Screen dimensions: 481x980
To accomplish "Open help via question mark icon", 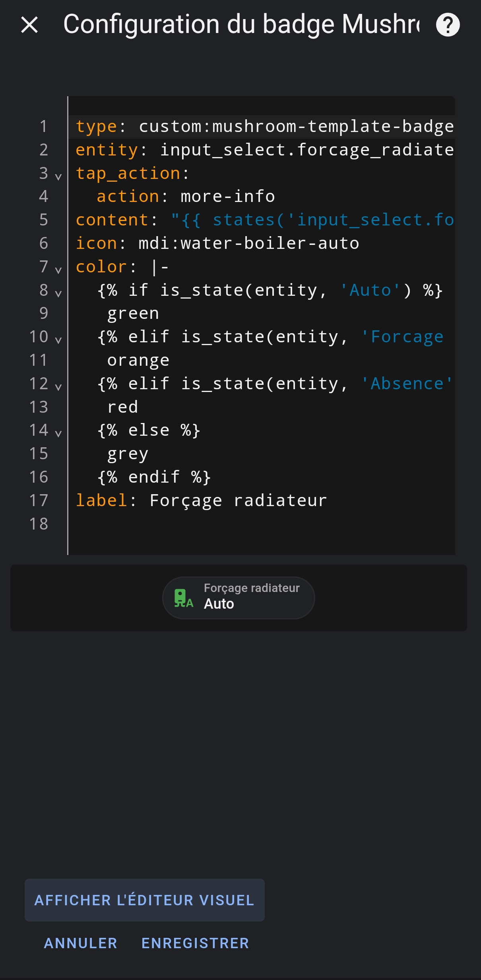I will (x=448, y=25).
